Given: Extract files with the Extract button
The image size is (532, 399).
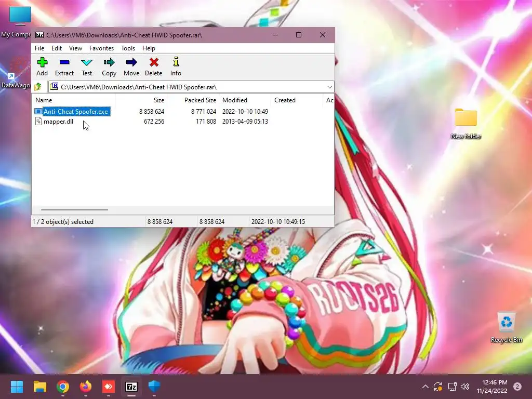Looking at the screenshot, I should [64, 66].
